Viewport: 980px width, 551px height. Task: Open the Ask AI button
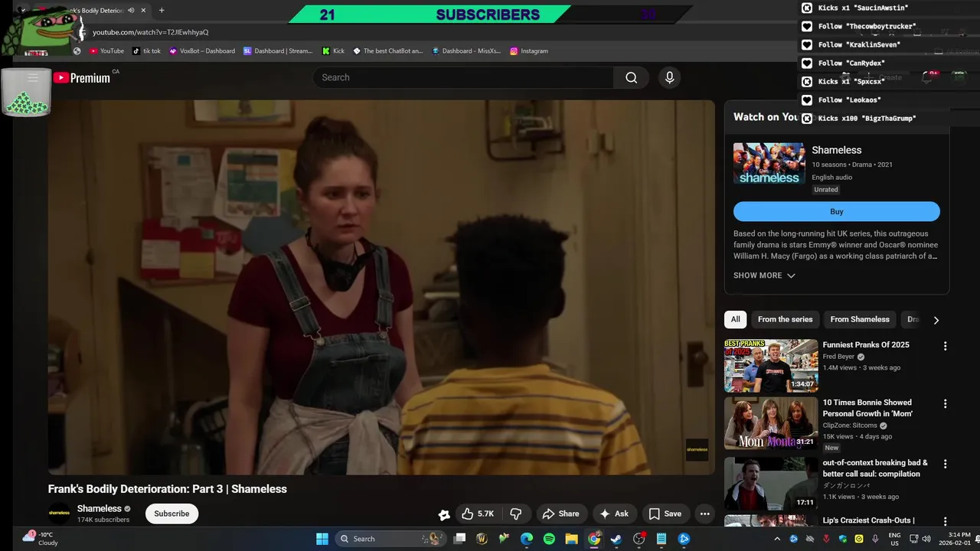(x=615, y=514)
